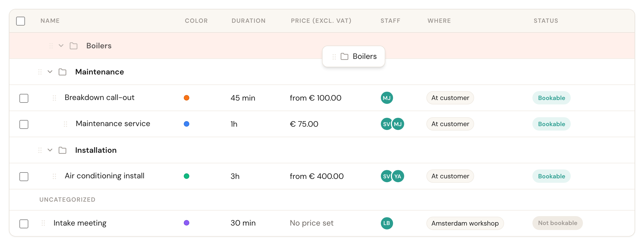Click the '45 min' duration cell
Screen dimensions: 644x245
click(x=243, y=98)
